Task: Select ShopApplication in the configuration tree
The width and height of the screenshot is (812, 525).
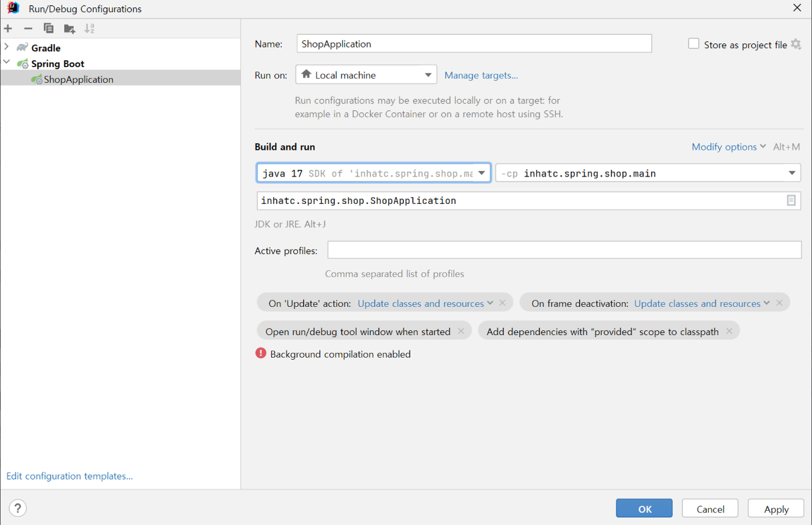Action: pyautogui.click(x=120, y=79)
